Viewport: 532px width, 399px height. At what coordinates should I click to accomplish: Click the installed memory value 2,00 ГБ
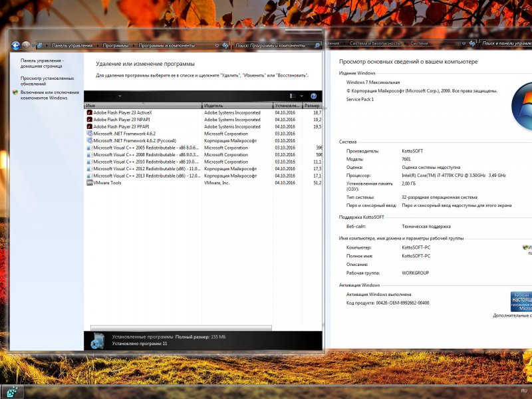pos(408,184)
